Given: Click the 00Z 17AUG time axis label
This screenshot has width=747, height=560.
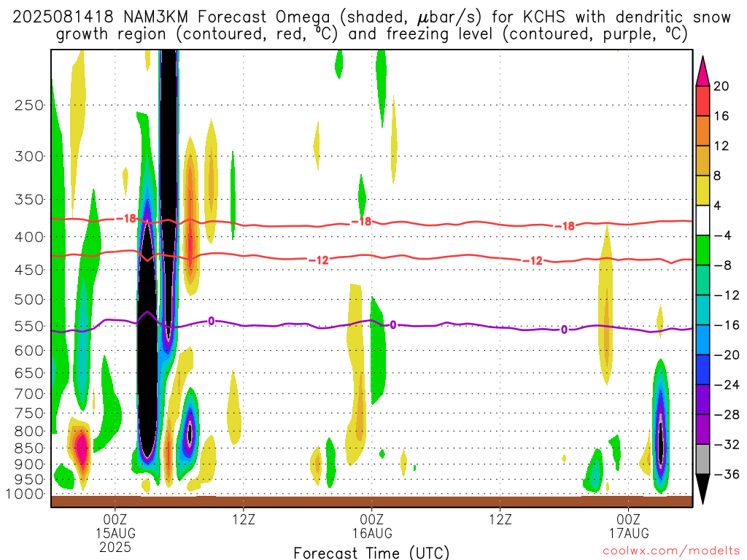Looking at the screenshot, I should point(629,526).
